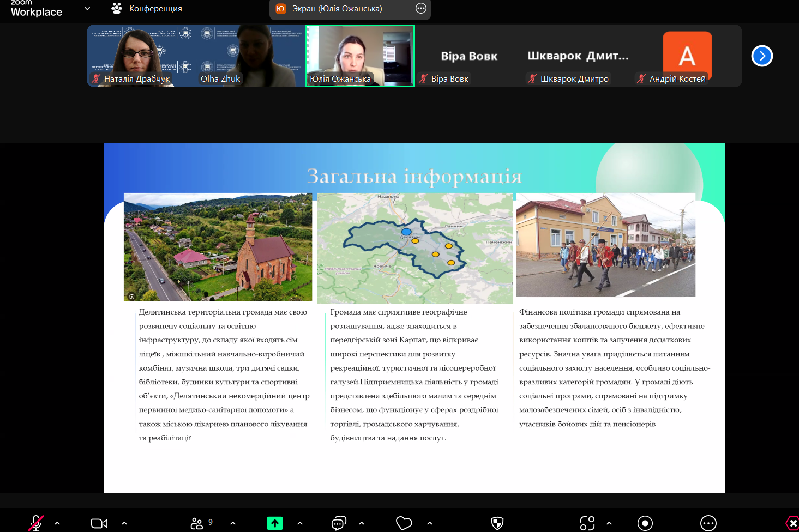Select the Экран (Юлія Ожанська) tab

point(337,9)
